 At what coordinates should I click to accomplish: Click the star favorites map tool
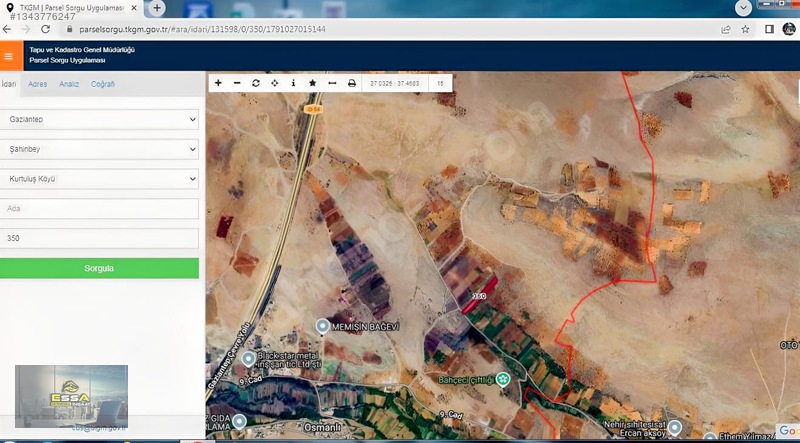tap(313, 83)
